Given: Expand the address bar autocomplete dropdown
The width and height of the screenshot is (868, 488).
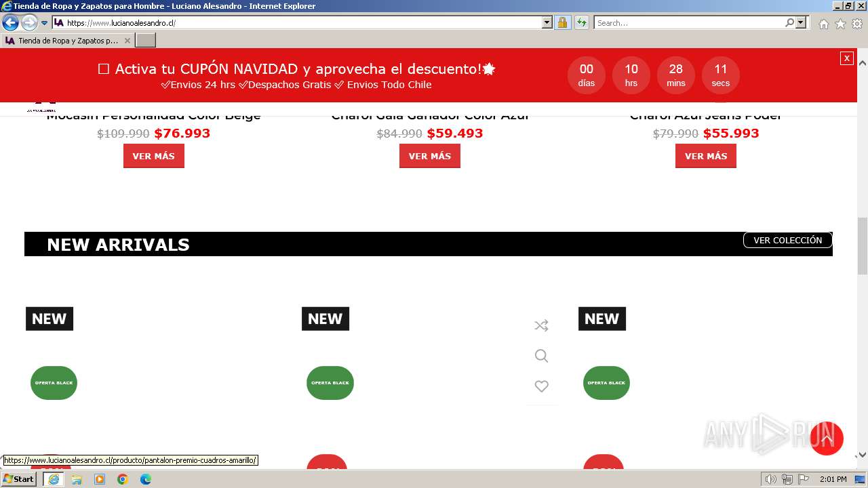Looking at the screenshot, I should [x=547, y=22].
